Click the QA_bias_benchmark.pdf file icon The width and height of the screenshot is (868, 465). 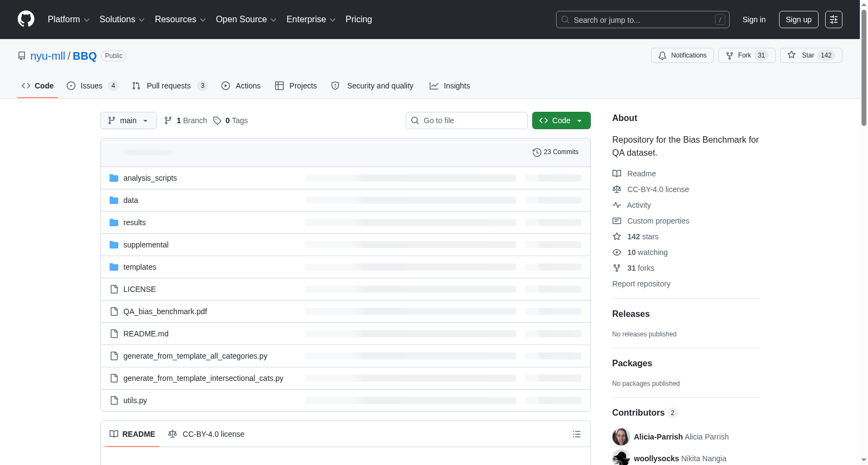[x=114, y=311]
